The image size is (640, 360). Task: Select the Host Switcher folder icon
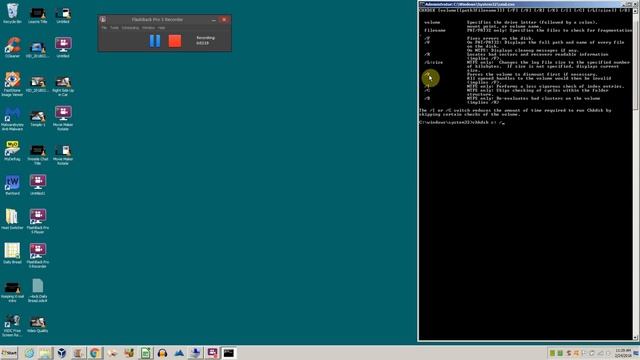pyautogui.click(x=12, y=219)
